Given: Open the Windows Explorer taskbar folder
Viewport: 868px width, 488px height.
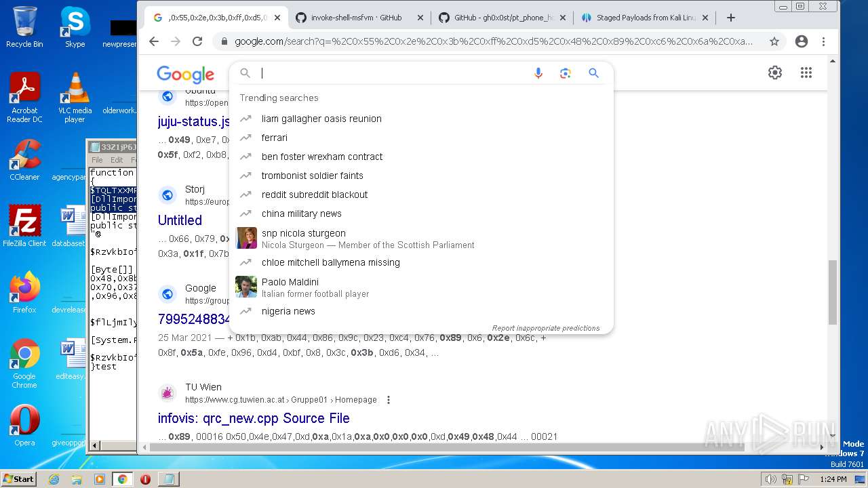Looking at the screenshot, I should pyautogui.click(x=77, y=479).
